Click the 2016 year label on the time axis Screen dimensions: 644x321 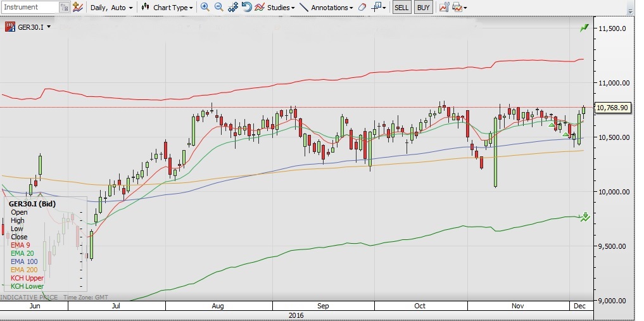(296, 315)
